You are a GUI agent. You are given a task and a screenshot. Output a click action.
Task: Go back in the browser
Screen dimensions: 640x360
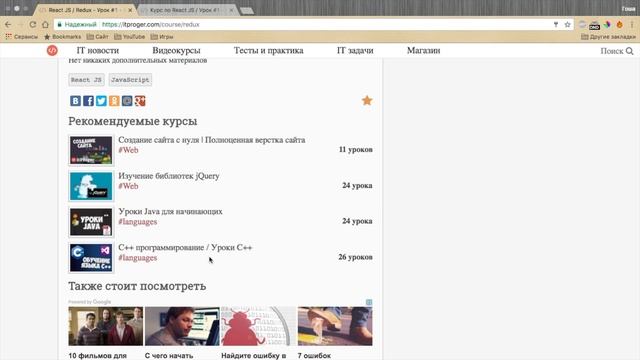[8, 24]
